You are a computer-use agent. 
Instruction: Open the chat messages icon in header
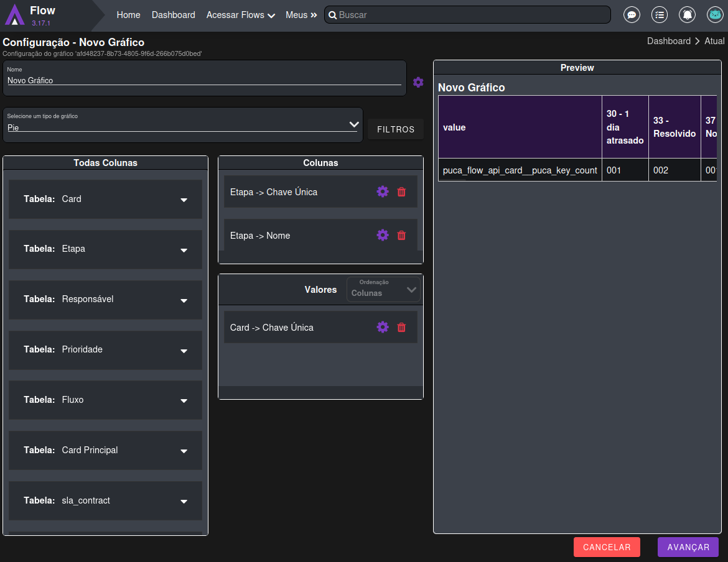point(632,15)
